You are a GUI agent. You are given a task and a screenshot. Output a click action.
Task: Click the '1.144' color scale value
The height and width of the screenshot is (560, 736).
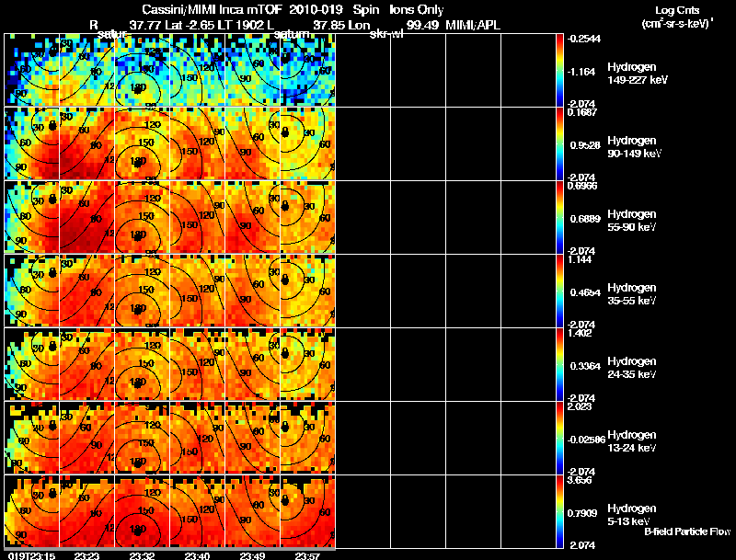pyautogui.click(x=580, y=259)
